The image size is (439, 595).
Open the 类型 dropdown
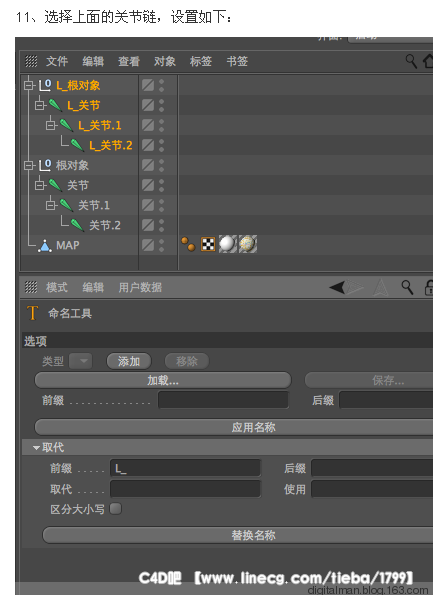pos(81,361)
